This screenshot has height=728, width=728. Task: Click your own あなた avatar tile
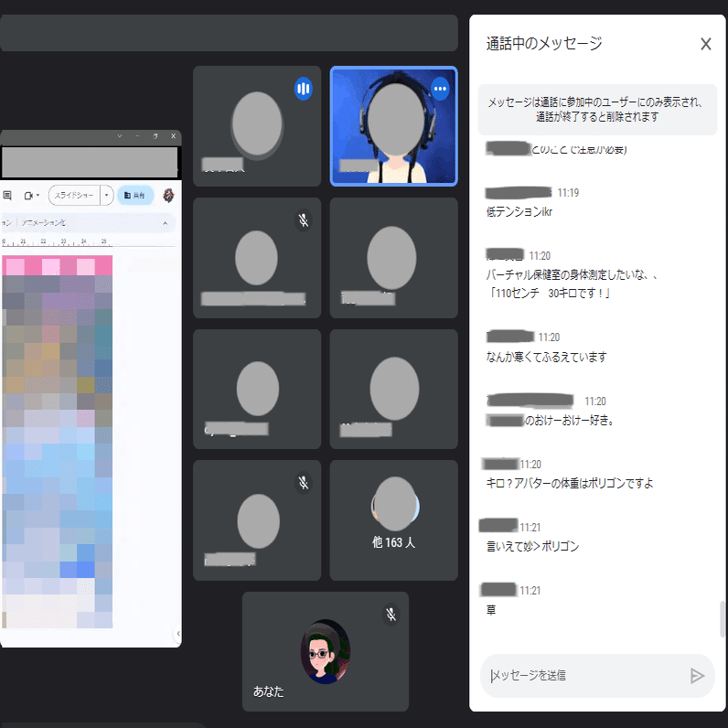click(x=326, y=651)
